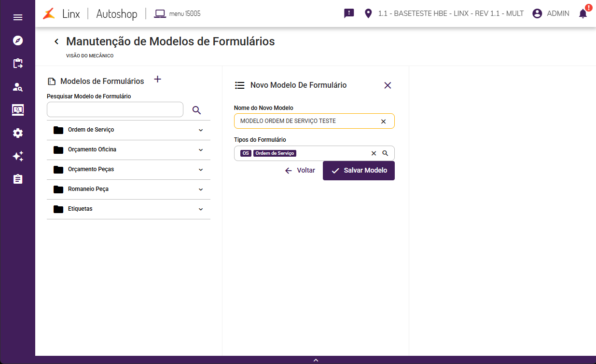Click the Voltar button
Viewport: 596px width, 364px height.
(x=300, y=171)
